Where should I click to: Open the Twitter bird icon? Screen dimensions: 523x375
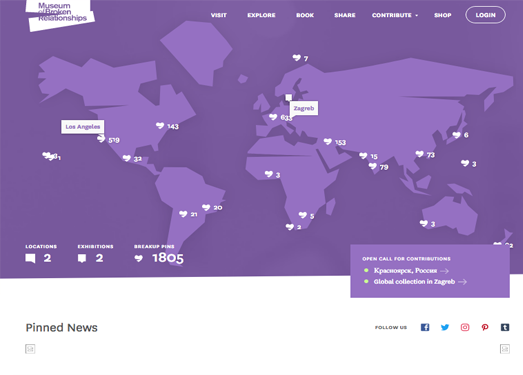445,327
